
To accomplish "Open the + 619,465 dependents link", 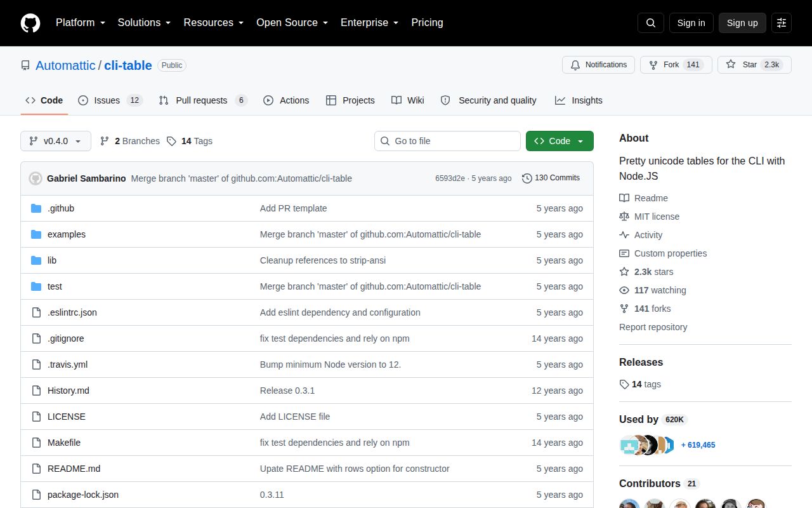I will 698,445.
